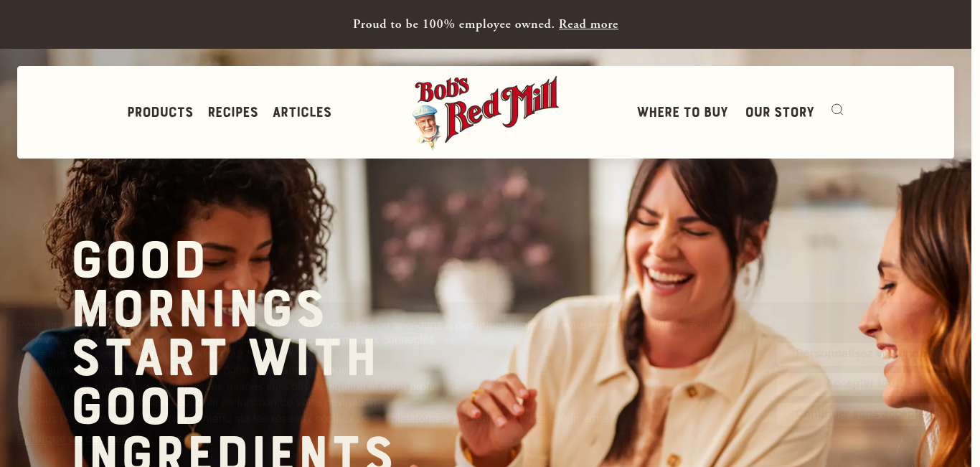Open the search magnifier icon

(837, 110)
